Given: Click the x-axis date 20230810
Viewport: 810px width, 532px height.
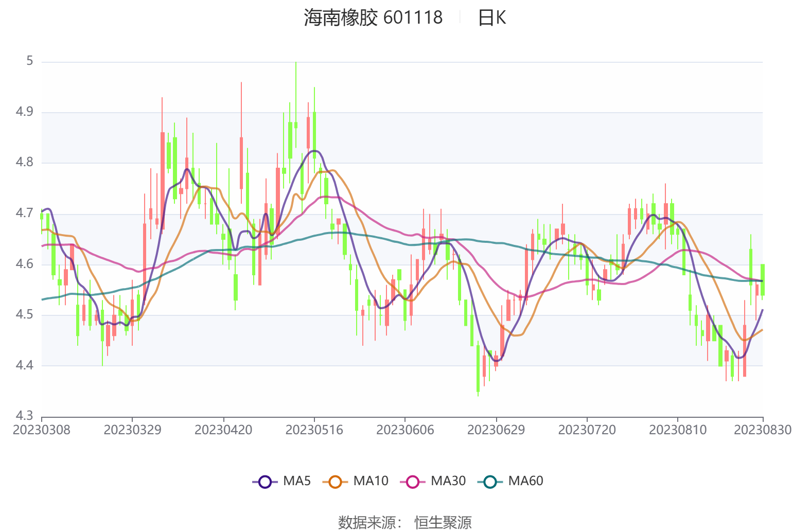Looking at the screenshot, I should click(x=678, y=430).
